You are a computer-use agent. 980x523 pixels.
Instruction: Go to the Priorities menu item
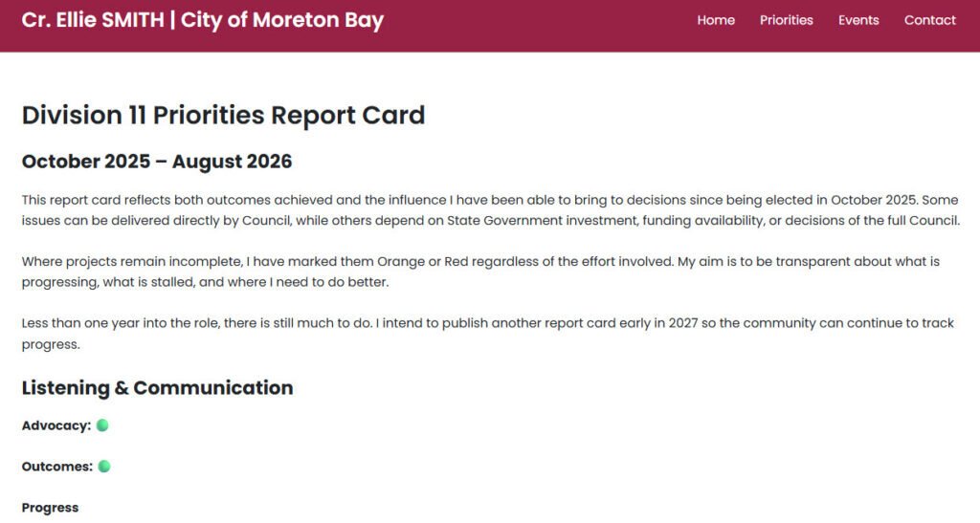787,20
